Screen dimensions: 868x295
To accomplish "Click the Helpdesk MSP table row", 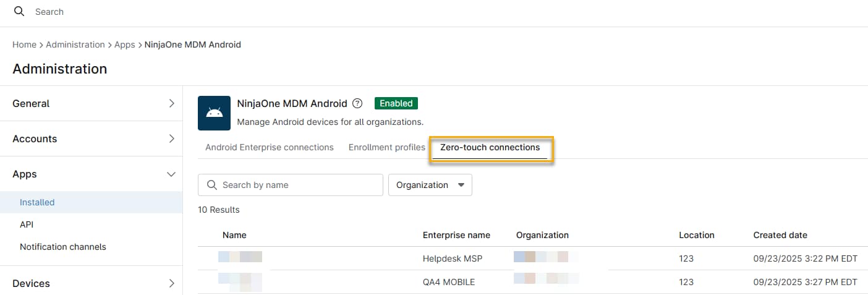I will coord(452,259).
